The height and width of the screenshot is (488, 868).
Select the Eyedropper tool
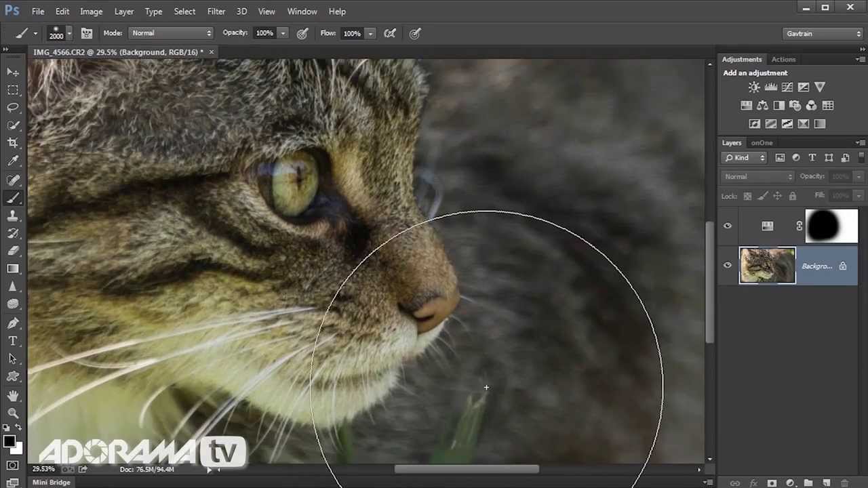tap(13, 161)
